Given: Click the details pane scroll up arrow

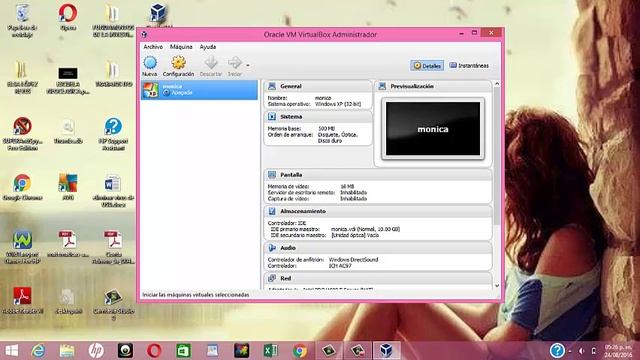Looking at the screenshot, I should point(497,84).
